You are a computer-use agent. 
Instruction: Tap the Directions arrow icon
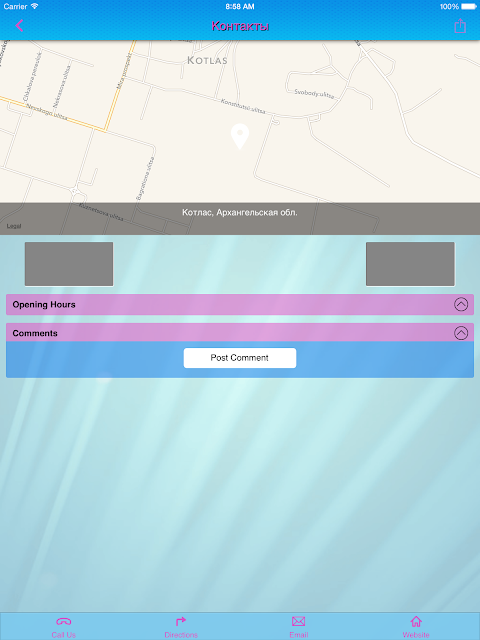pyautogui.click(x=181, y=621)
